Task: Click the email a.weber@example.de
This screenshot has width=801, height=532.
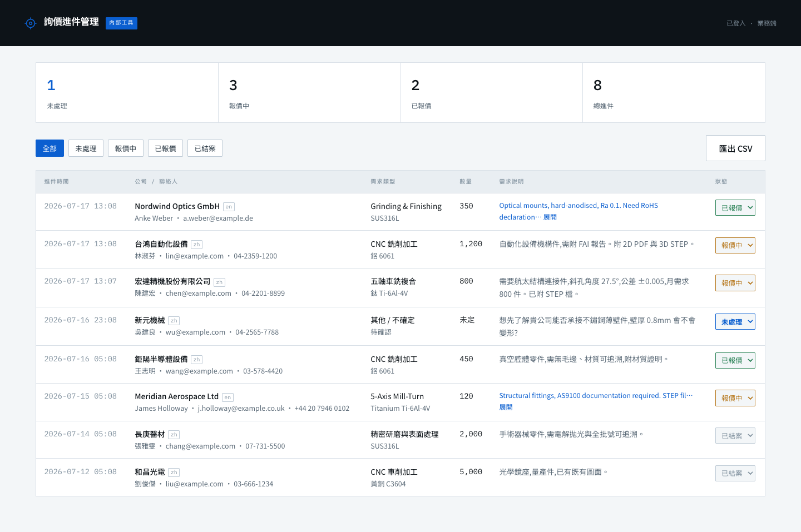Action: (x=218, y=218)
